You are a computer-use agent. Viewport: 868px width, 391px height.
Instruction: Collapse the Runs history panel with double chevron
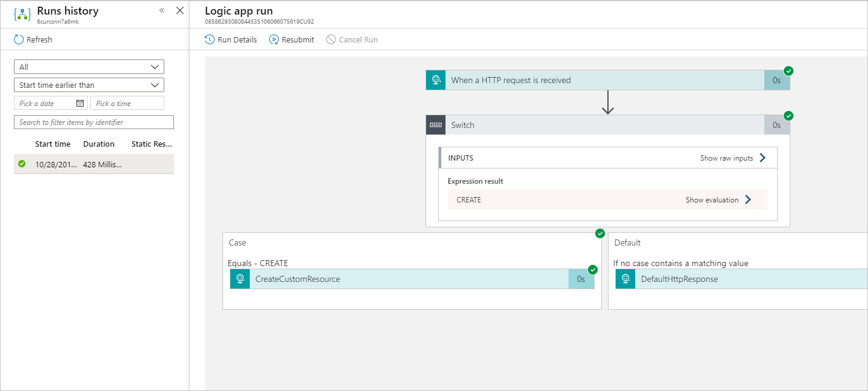[162, 10]
